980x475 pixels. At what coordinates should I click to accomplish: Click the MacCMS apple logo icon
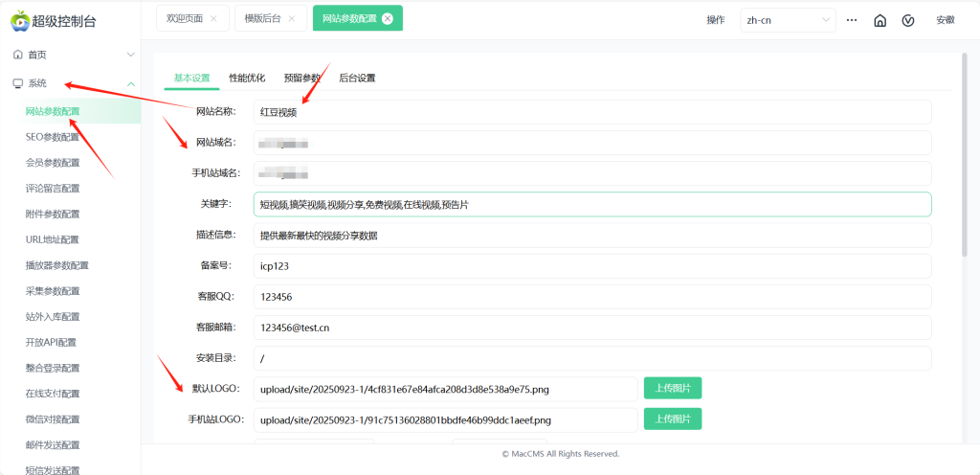(20, 21)
